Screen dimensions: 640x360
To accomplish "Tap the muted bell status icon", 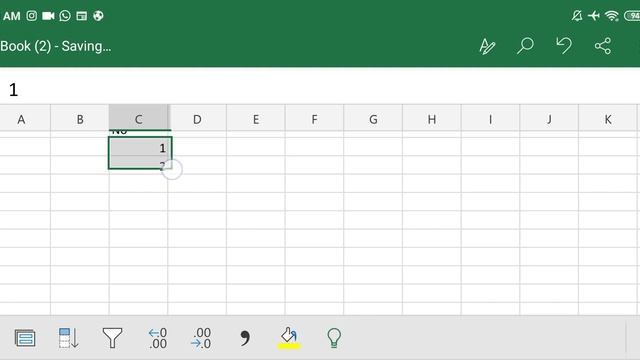I will [577, 16].
